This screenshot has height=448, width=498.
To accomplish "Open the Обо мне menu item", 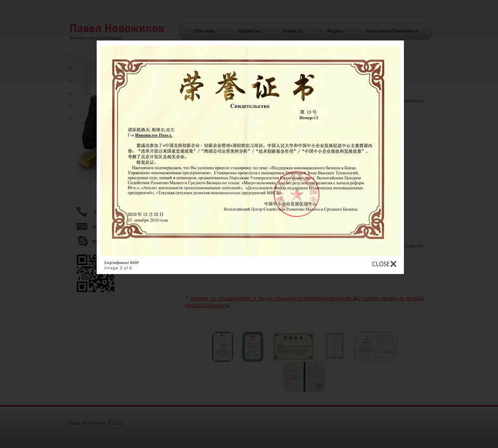I will [204, 31].
